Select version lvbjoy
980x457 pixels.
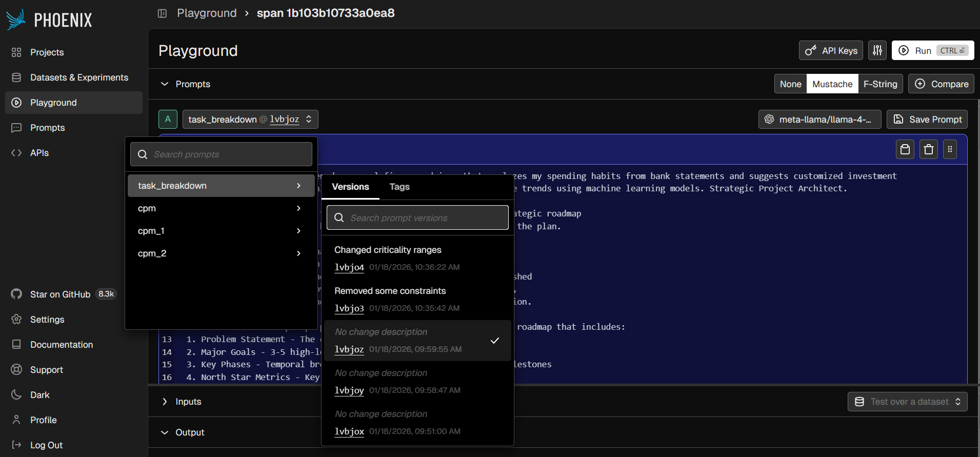click(417, 382)
